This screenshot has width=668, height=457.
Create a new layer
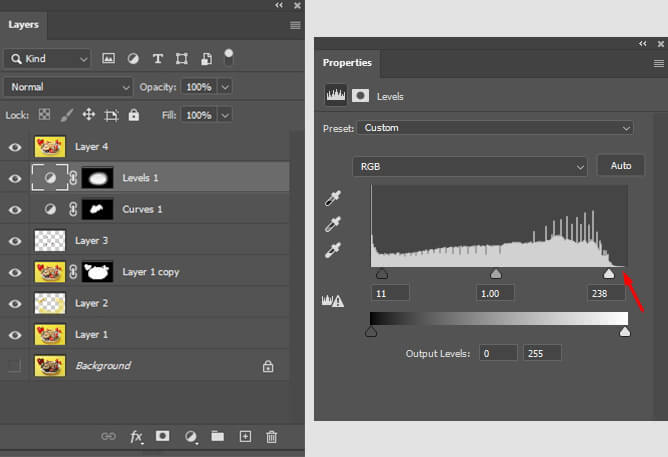pyautogui.click(x=245, y=436)
